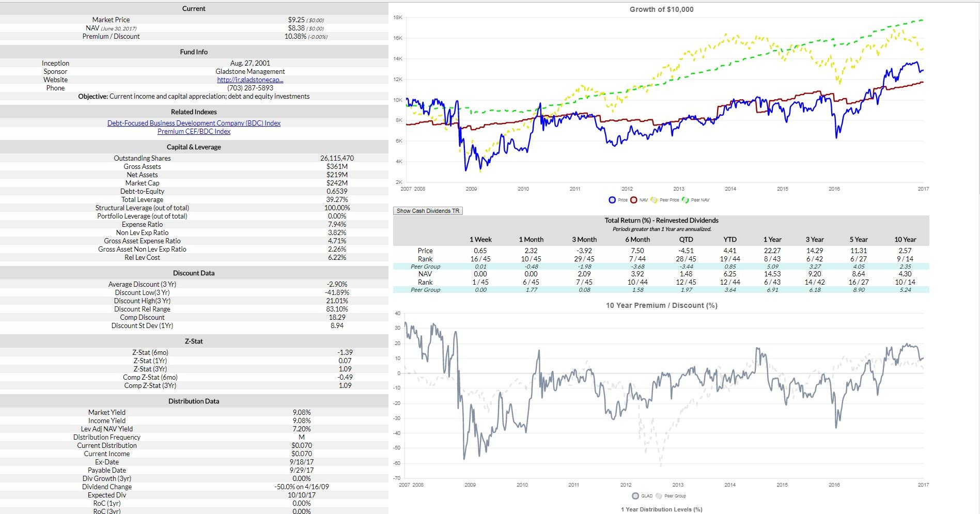980x514 pixels.
Task: Collapse the Current section header
Action: coord(194,8)
